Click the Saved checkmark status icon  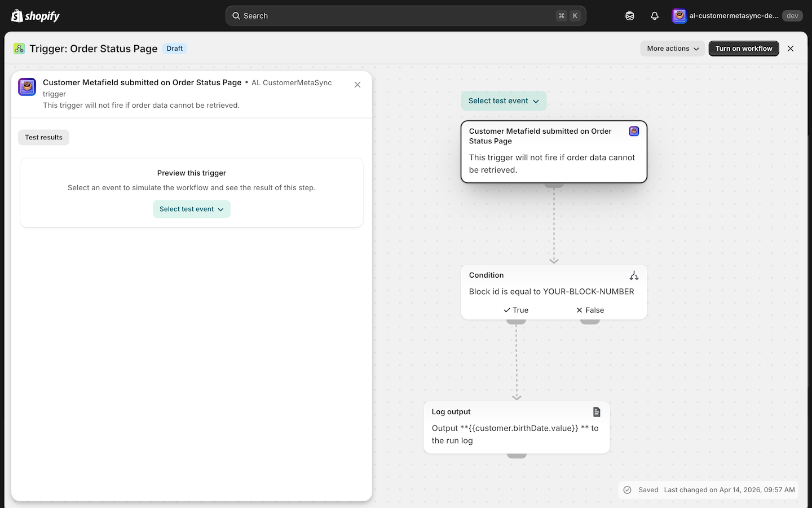[628, 490]
